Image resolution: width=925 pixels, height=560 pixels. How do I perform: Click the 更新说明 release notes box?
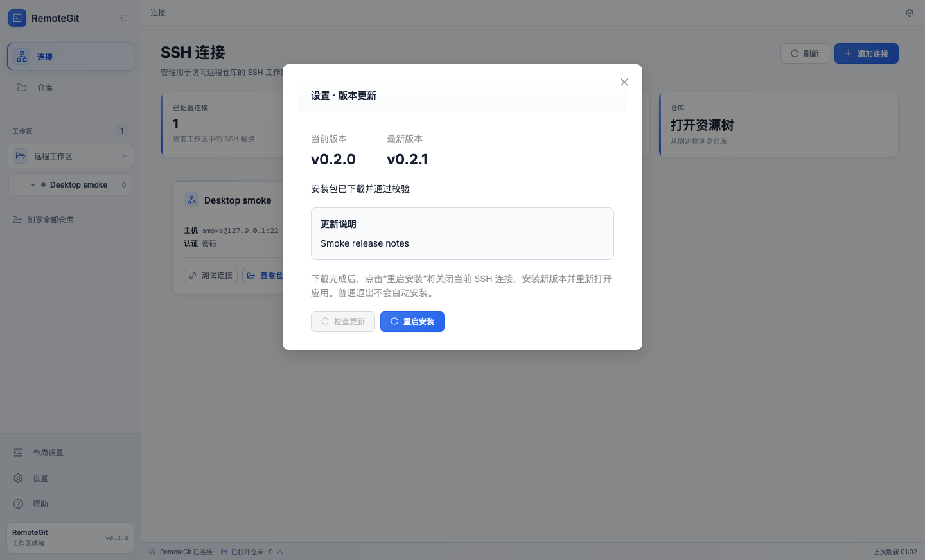coord(463,234)
